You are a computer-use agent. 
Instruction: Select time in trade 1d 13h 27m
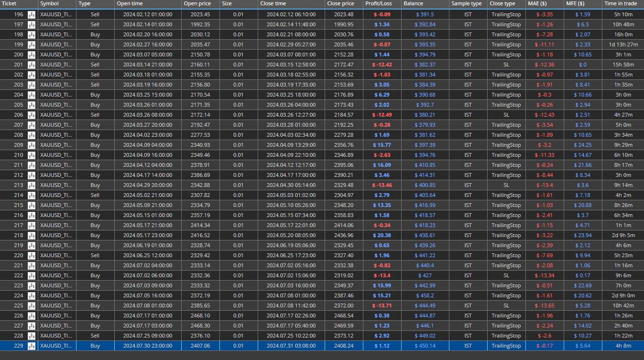click(623, 44)
